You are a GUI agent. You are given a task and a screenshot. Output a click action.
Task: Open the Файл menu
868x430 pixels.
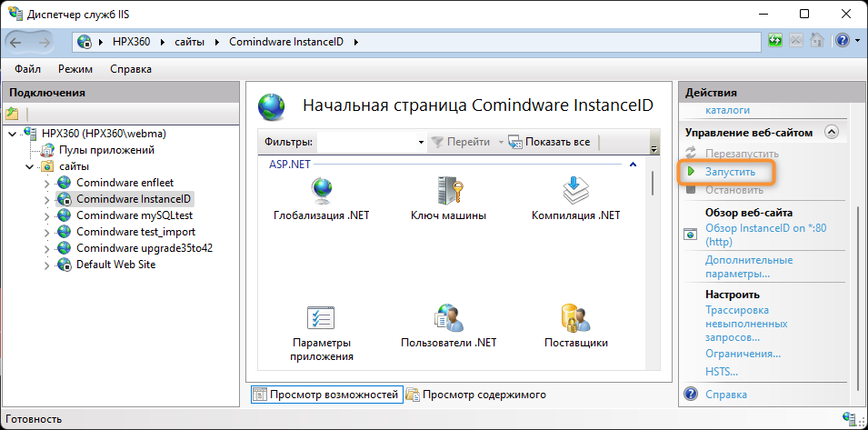click(x=27, y=69)
